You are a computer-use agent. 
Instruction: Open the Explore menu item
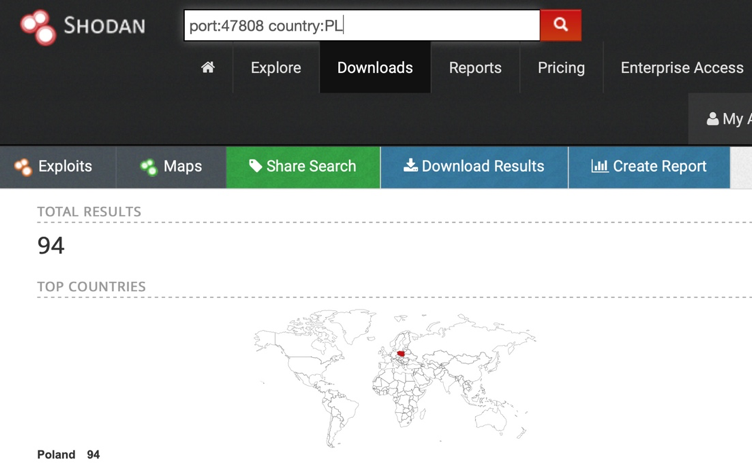point(276,68)
